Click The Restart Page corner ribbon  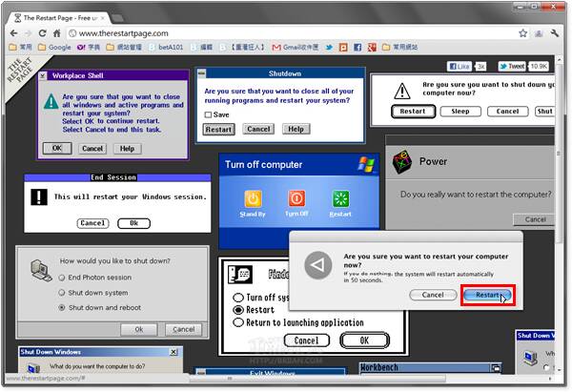(x=22, y=72)
